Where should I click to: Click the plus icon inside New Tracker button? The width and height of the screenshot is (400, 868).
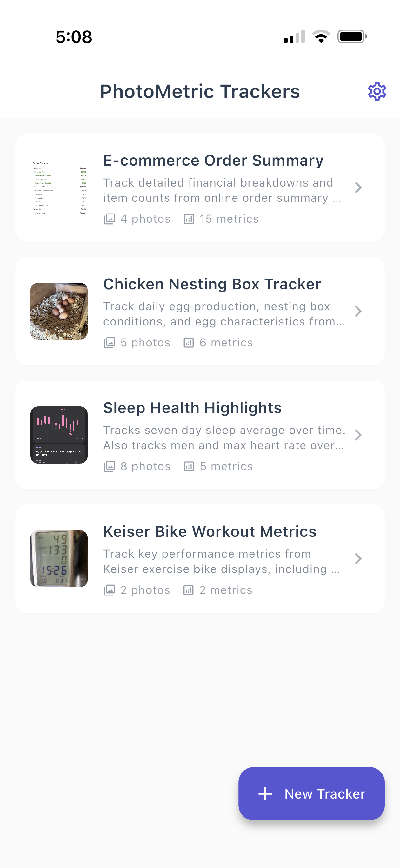[x=266, y=794]
